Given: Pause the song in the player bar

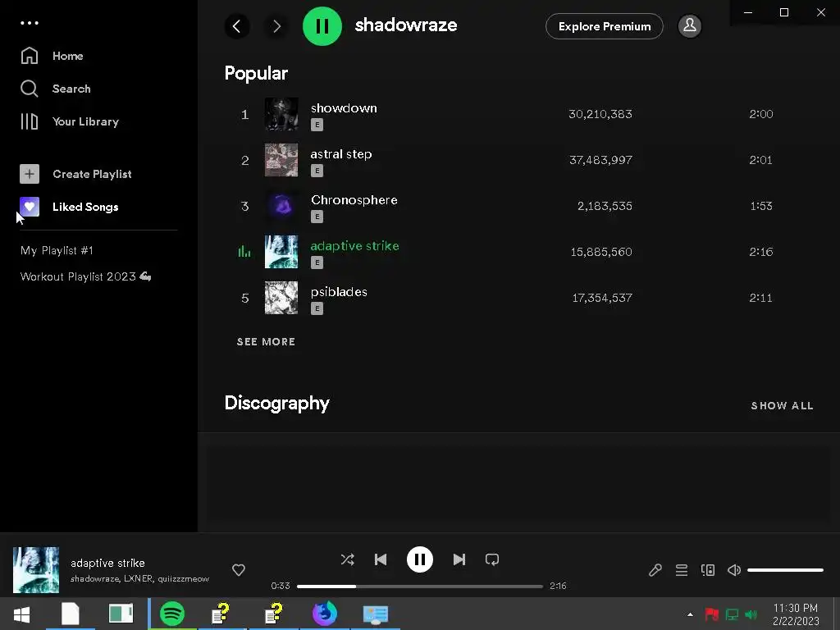Looking at the screenshot, I should coord(419,559).
